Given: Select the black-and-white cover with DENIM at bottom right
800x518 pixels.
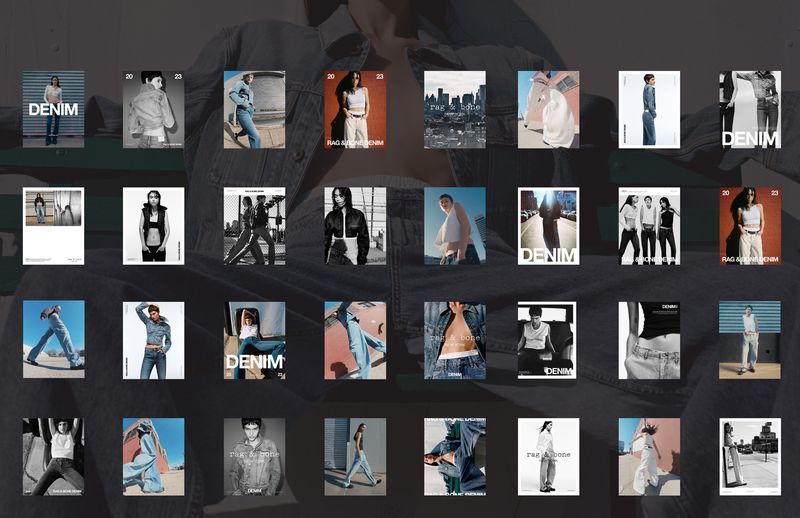Looking at the screenshot, I should pyautogui.click(x=750, y=109).
